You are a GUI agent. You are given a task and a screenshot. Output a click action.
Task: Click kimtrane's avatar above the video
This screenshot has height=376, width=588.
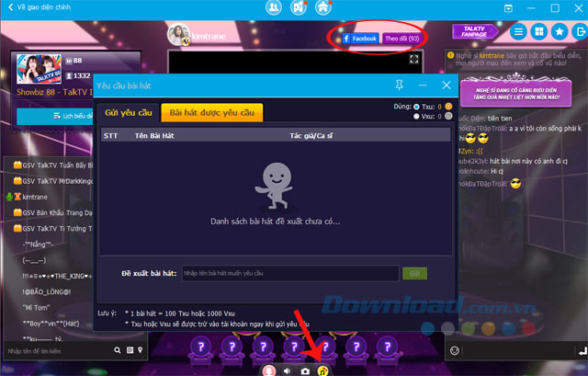[x=179, y=35]
